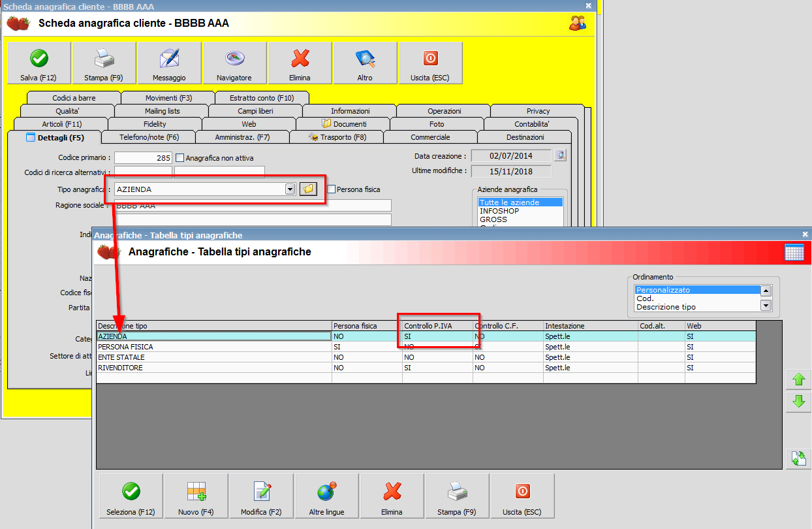The height and width of the screenshot is (529, 812).
Task: Select Cod. in Ordinamento list
Action: coord(698,298)
